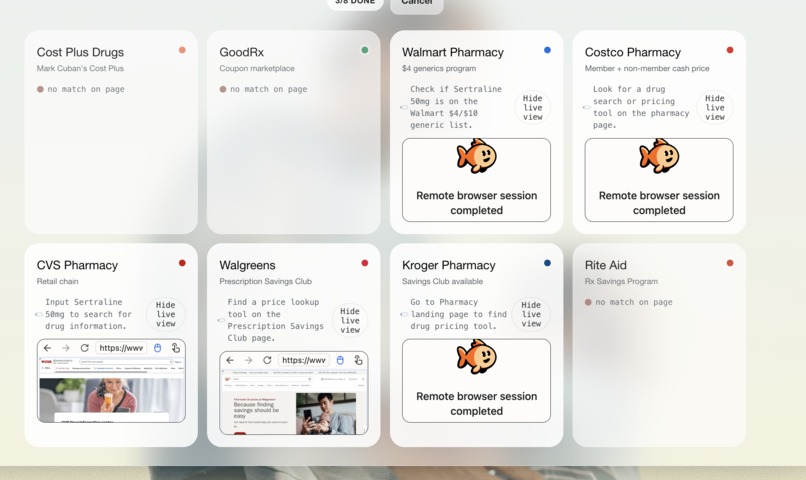Click the orange status dot on Cost Plus Drugs
The height and width of the screenshot is (480, 806).
pyautogui.click(x=182, y=50)
